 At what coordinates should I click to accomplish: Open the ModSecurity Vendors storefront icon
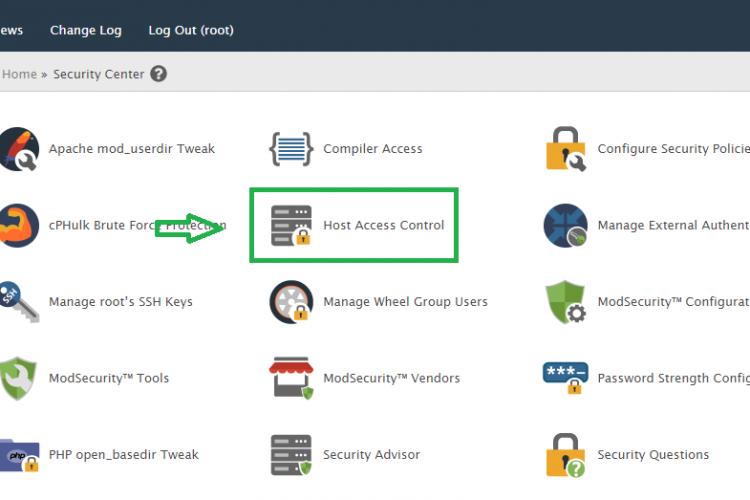[291, 378]
